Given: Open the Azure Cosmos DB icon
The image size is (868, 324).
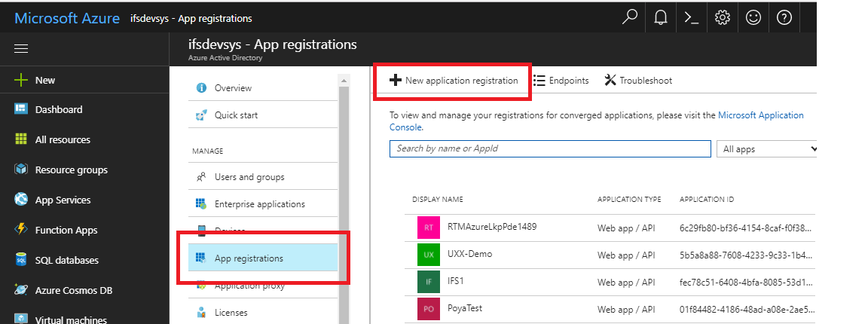Looking at the screenshot, I should tap(21, 289).
